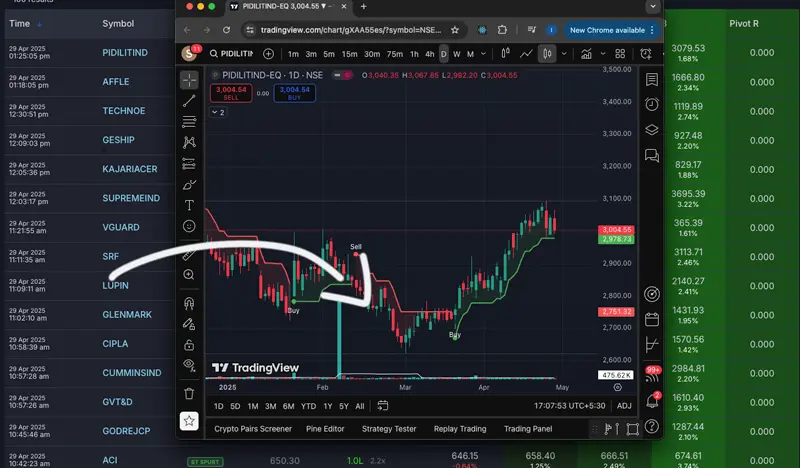Image resolution: width=800 pixels, height=468 pixels.
Task: Set the date range to All
Action: (x=360, y=406)
